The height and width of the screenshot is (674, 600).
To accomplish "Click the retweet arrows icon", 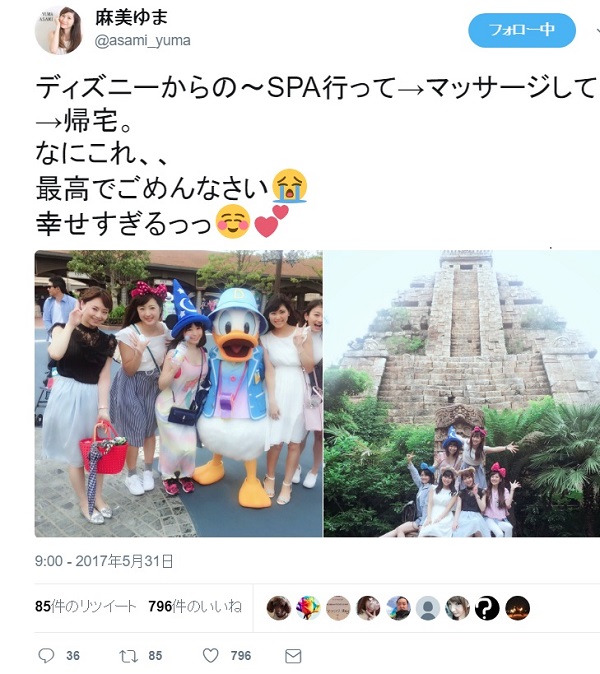I will click(128, 656).
